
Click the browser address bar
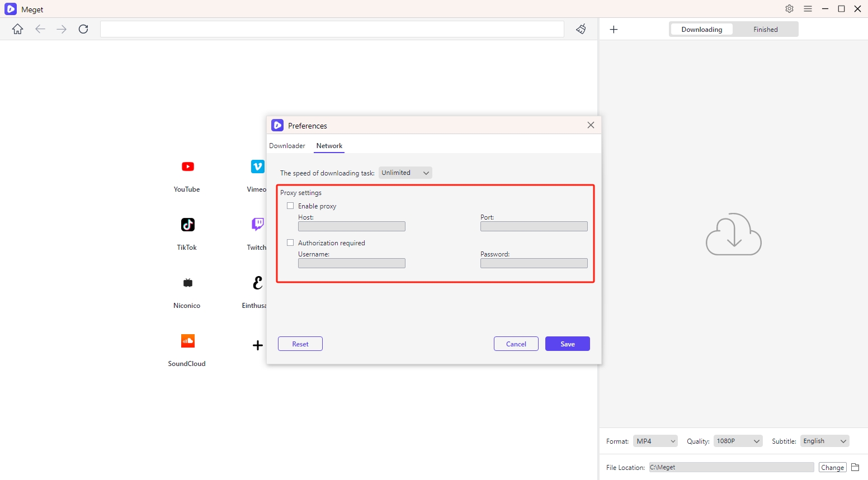[332, 29]
